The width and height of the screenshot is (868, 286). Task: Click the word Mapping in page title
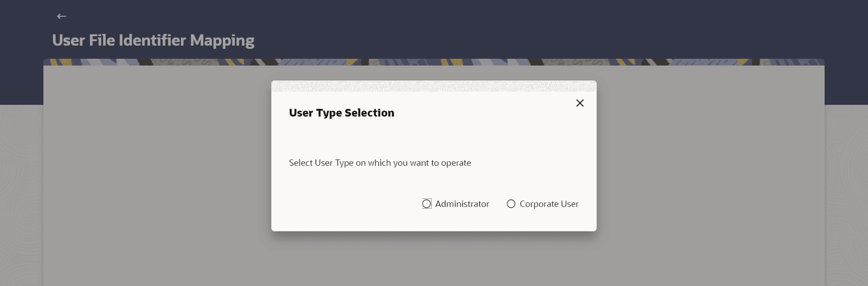pos(222,41)
